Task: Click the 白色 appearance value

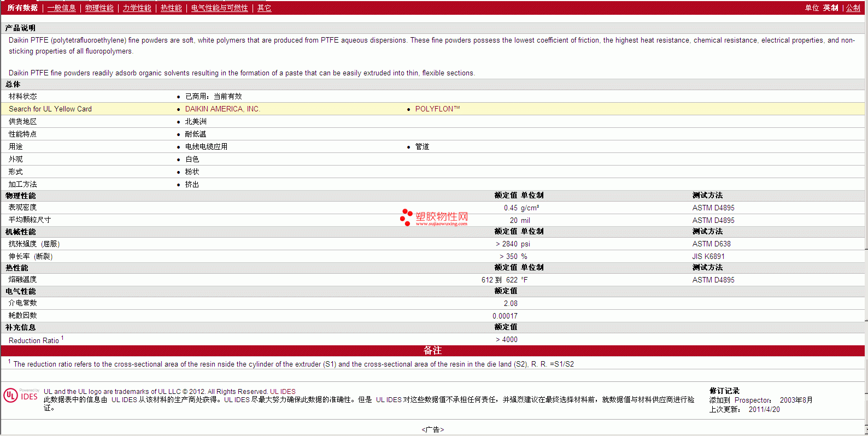Action: pos(192,159)
